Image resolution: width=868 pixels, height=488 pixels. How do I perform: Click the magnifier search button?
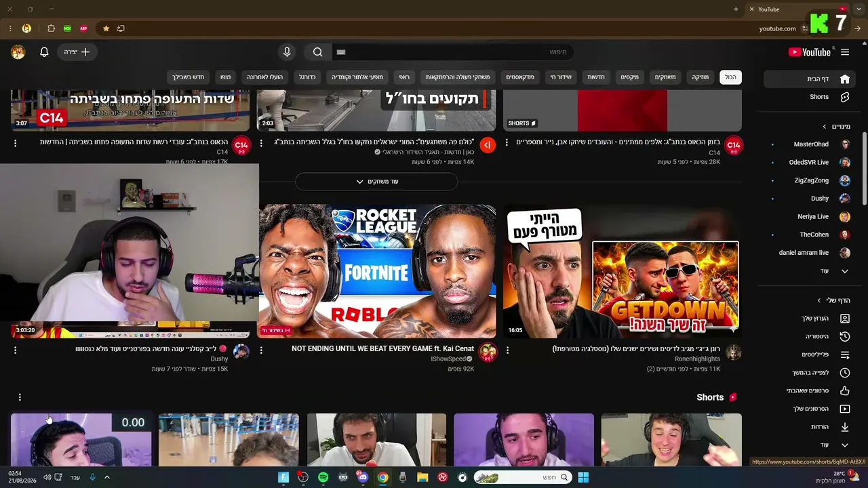pyautogui.click(x=318, y=52)
